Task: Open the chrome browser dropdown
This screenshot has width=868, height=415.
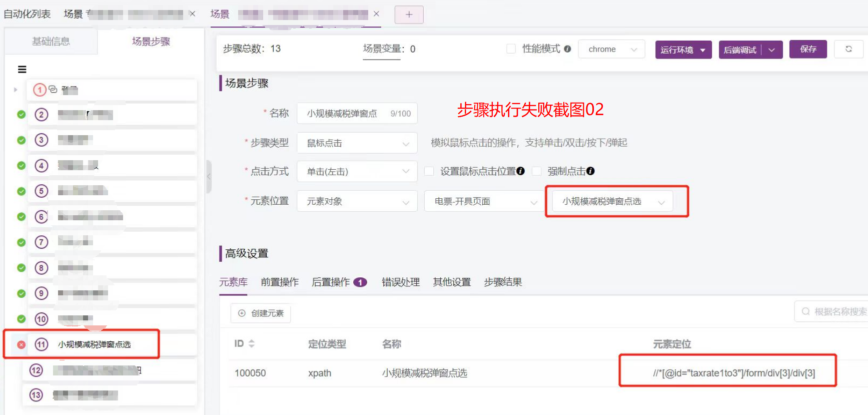Action: point(611,49)
